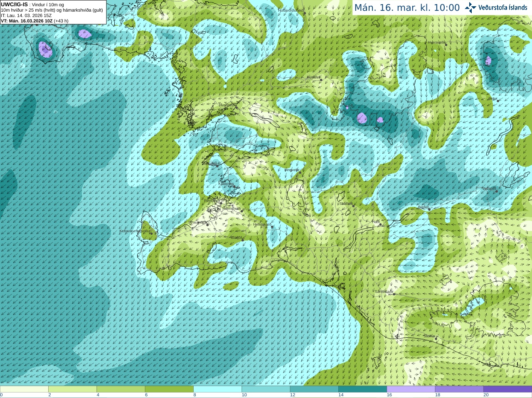Click the Hæll station label

pyautogui.click(x=376, y=222)
